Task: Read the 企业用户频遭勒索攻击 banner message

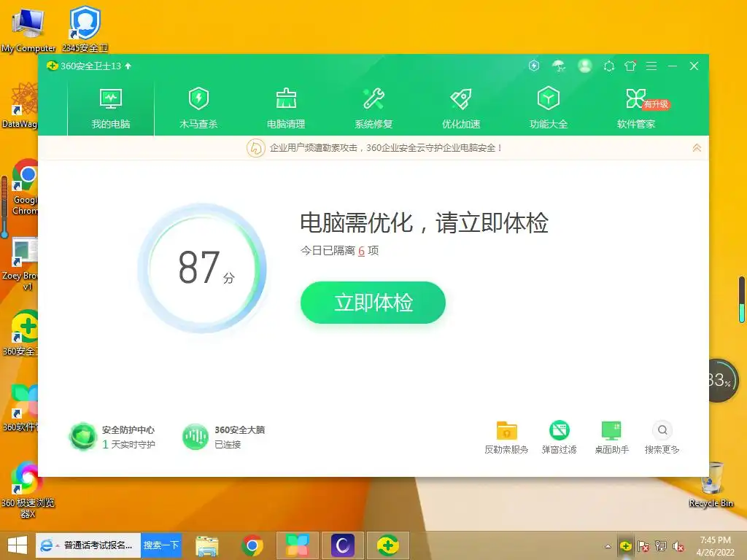Action: [x=386, y=148]
